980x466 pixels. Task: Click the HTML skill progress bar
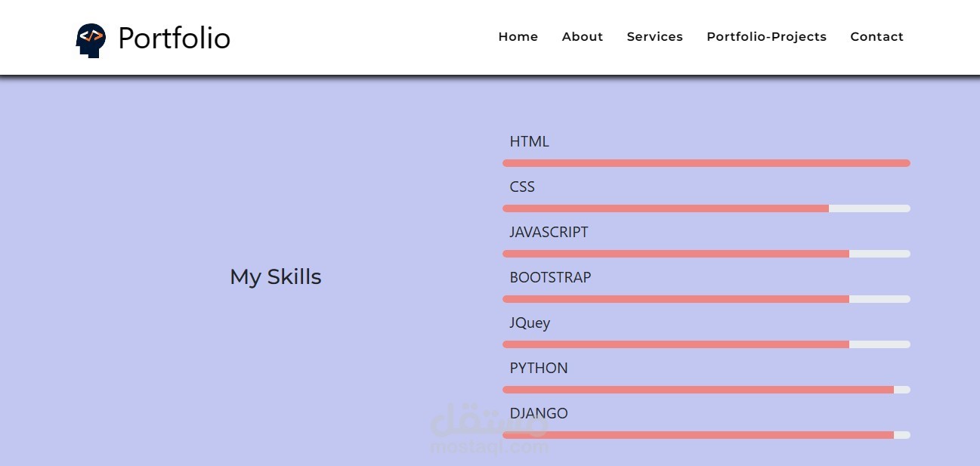(x=706, y=163)
